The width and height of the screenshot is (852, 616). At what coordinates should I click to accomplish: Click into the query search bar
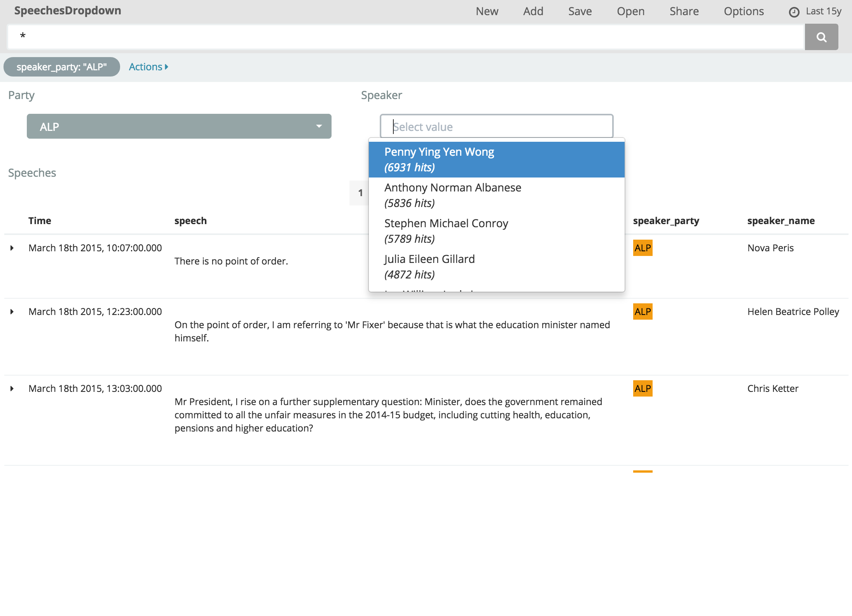pos(404,37)
